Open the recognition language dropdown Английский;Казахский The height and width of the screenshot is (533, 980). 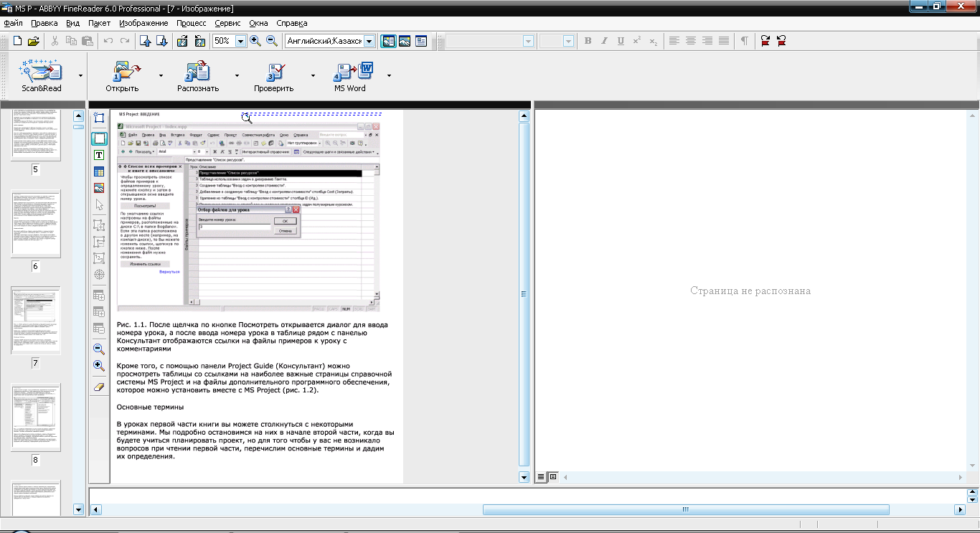[369, 42]
